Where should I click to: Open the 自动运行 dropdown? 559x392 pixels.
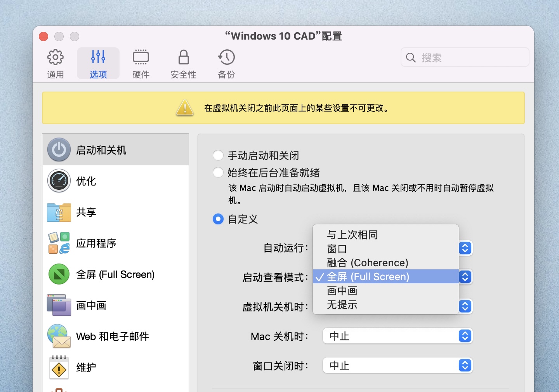point(465,248)
